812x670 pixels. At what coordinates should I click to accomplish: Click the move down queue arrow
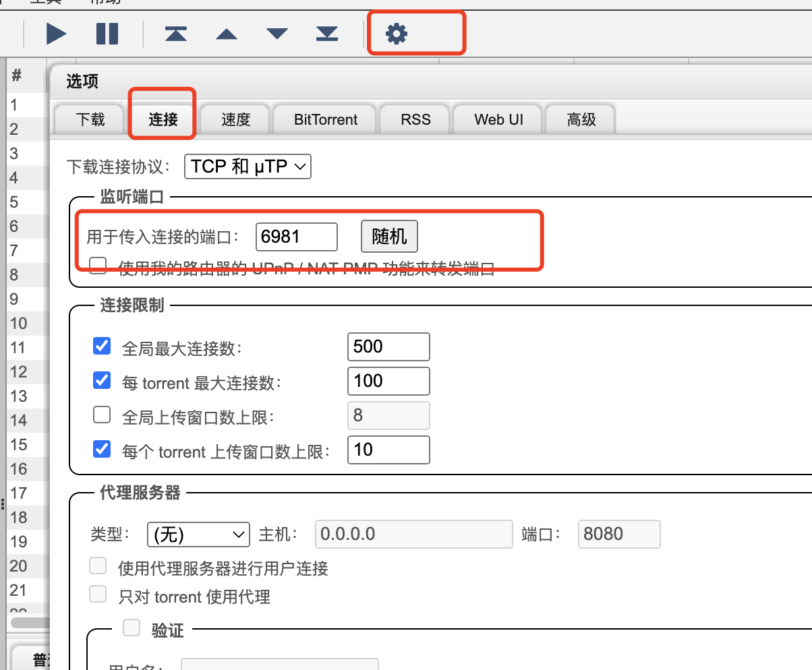click(277, 34)
